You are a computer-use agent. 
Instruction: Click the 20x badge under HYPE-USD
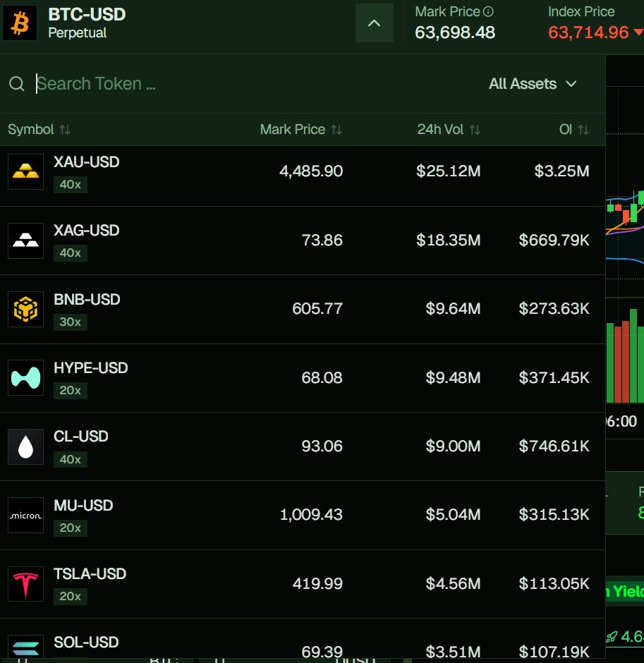71,390
